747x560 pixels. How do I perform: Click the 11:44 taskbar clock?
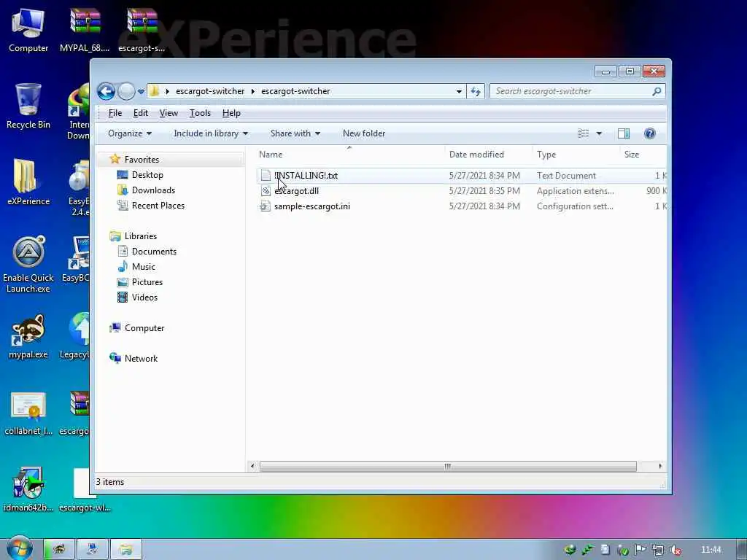711,550
